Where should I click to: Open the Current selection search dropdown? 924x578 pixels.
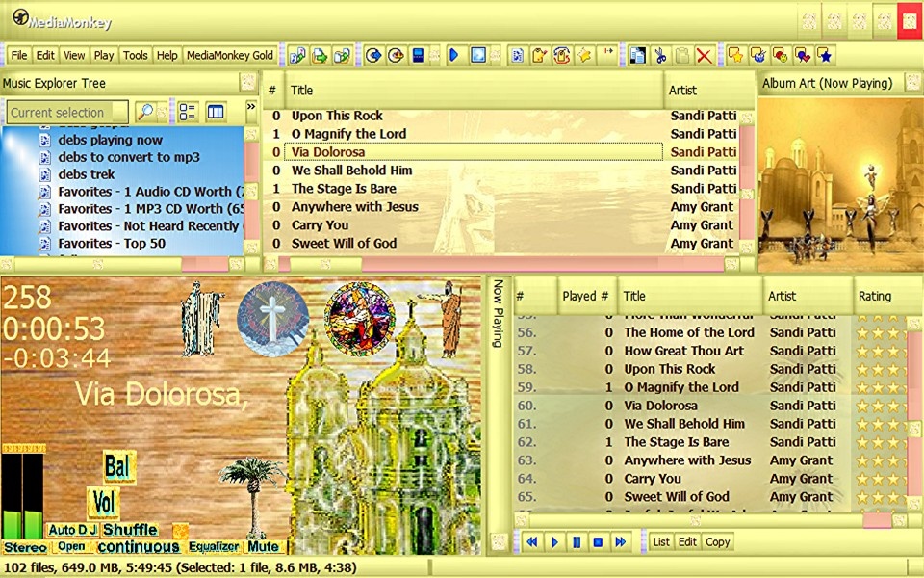coord(67,113)
